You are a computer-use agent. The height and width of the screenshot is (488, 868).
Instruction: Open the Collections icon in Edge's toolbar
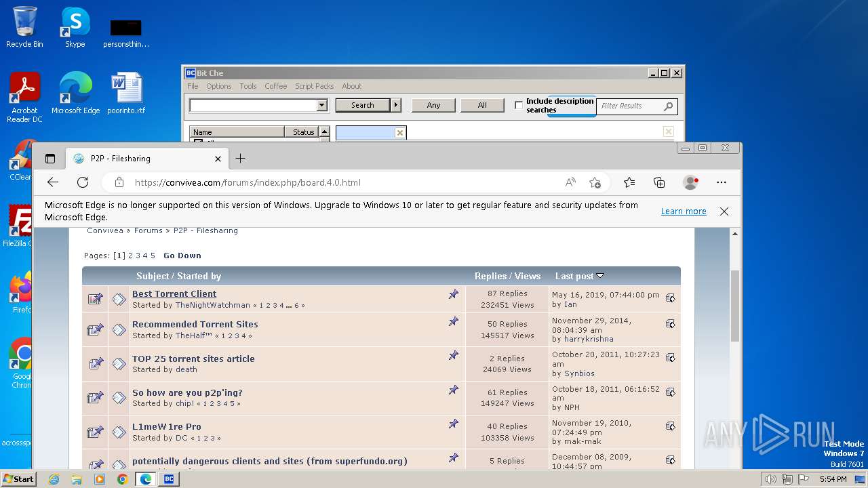[659, 182]
